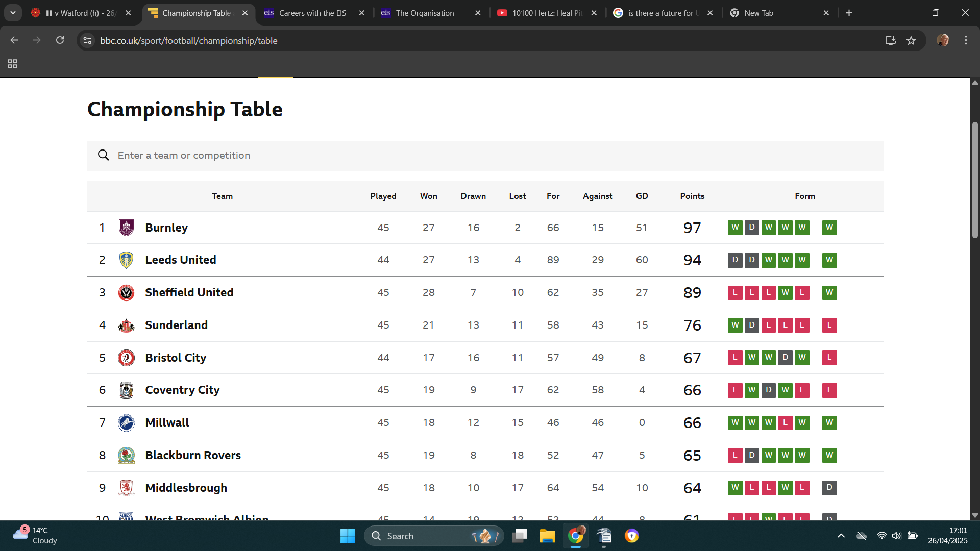Open the Leeds United team link
Image resolution: width=980 pixels, height=551 pixels.
click(181, 260)
